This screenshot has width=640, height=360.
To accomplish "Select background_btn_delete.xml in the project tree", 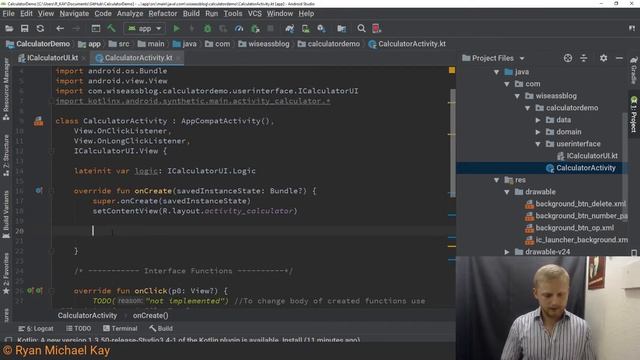I will [x=575, y=204].
